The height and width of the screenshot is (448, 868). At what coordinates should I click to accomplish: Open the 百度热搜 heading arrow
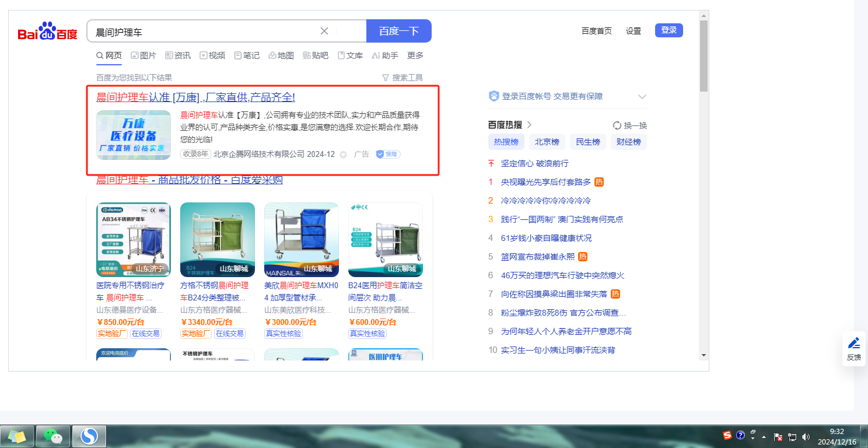tap(530, 125)
